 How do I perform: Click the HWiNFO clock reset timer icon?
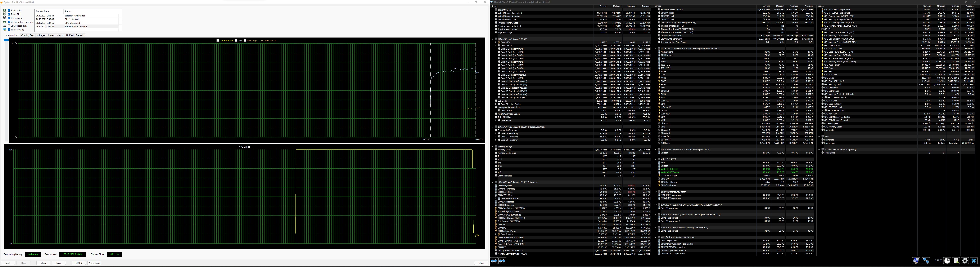[947, 260]
